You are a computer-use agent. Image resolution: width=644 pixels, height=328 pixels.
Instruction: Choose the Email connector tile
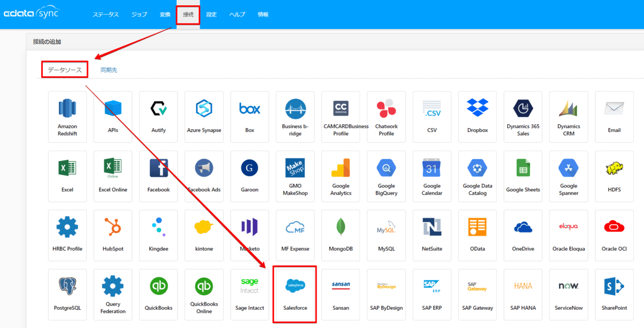coord(614,117)
